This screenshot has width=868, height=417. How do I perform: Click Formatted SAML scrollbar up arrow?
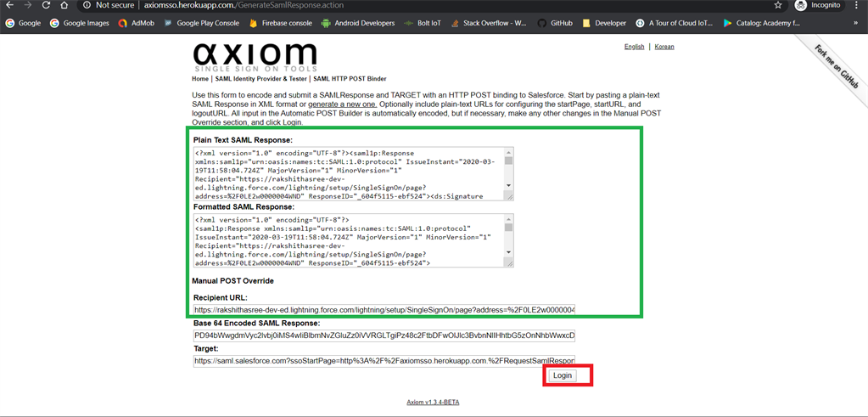click(509, 218)
